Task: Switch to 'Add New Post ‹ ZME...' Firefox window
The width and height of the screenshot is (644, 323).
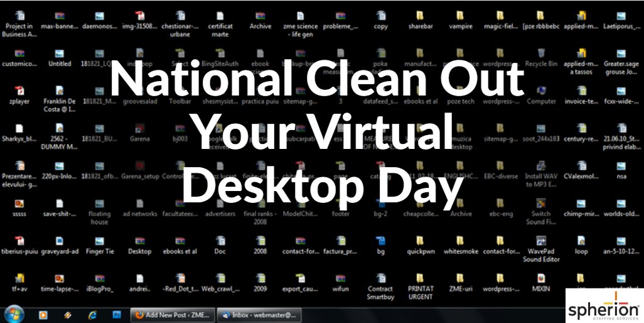Action: tap(173, 315)
